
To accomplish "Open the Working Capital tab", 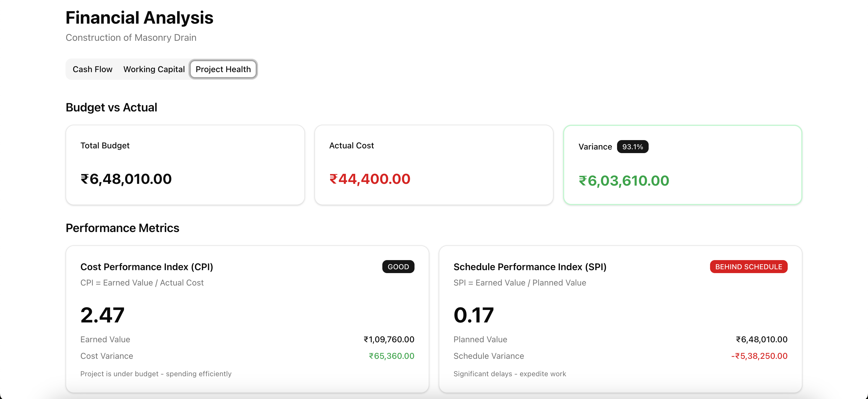I will coord(154,69).
